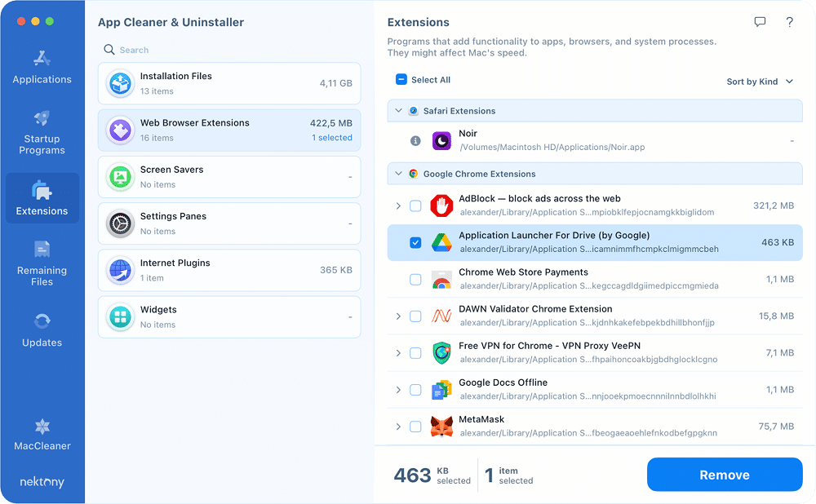The width and height of the screenshot is (816, 504).
Task: Check the AdBlock extension checkbox
Action: pos(415,206)
